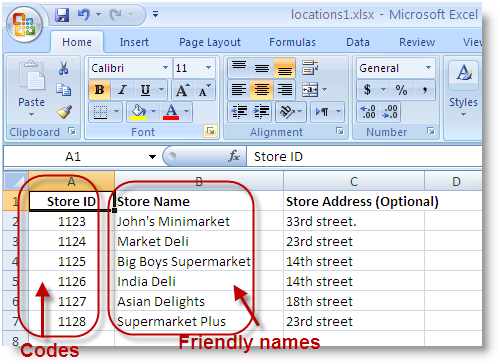Toggle Bold formatting
500x364 pixels.
click(x=99, y=90)
